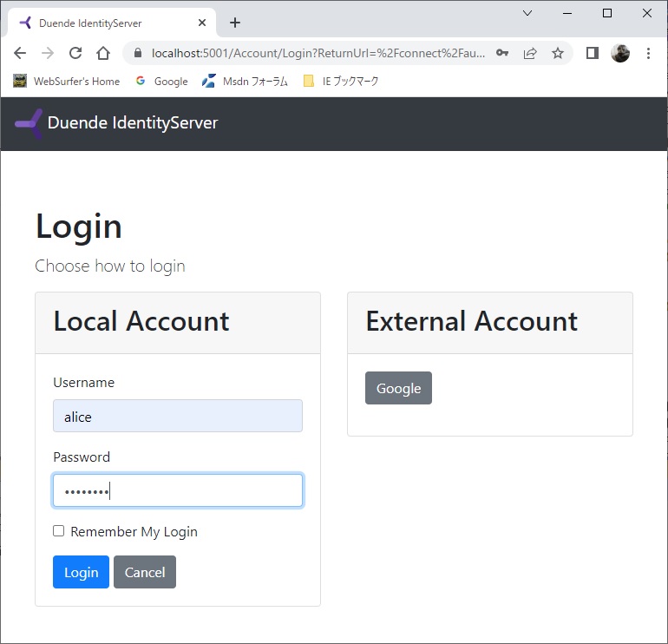Click the Remember My Login label

[134, 532]
